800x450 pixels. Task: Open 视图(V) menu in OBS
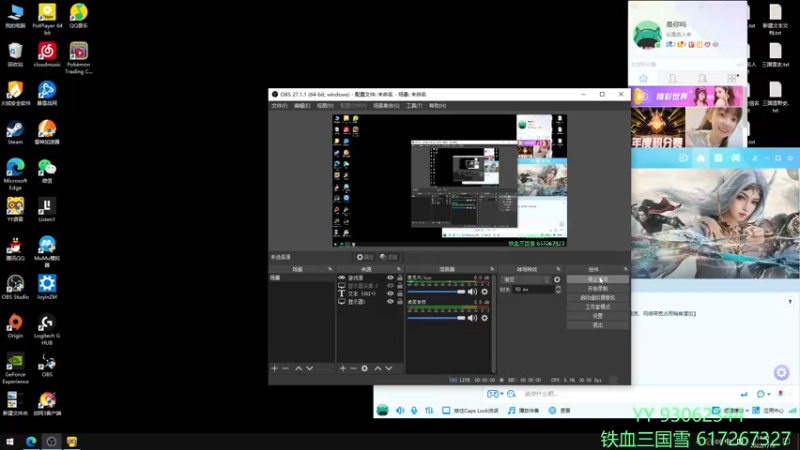pyautogui.click(x=325, y=106)
